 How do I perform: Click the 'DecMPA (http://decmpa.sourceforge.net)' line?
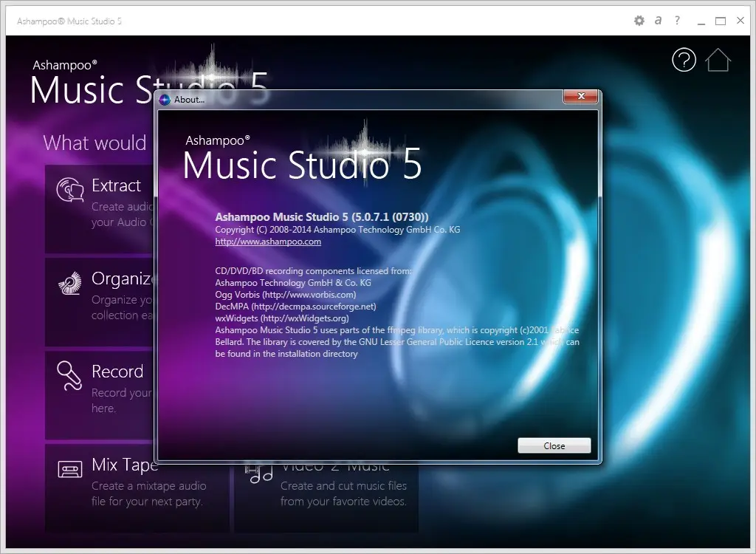(x=295, y=307)
